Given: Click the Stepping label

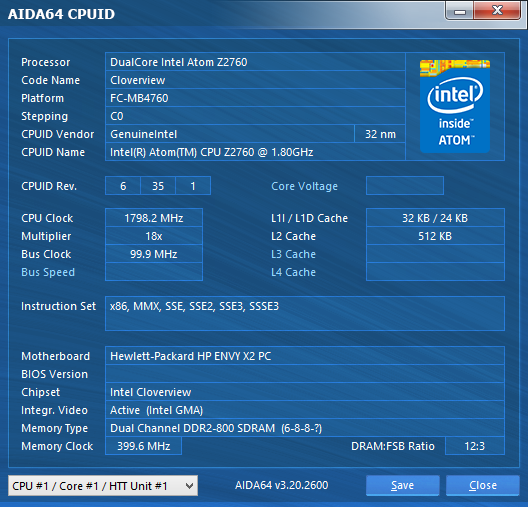Looking at the screenshot, I should coord(44,116).
